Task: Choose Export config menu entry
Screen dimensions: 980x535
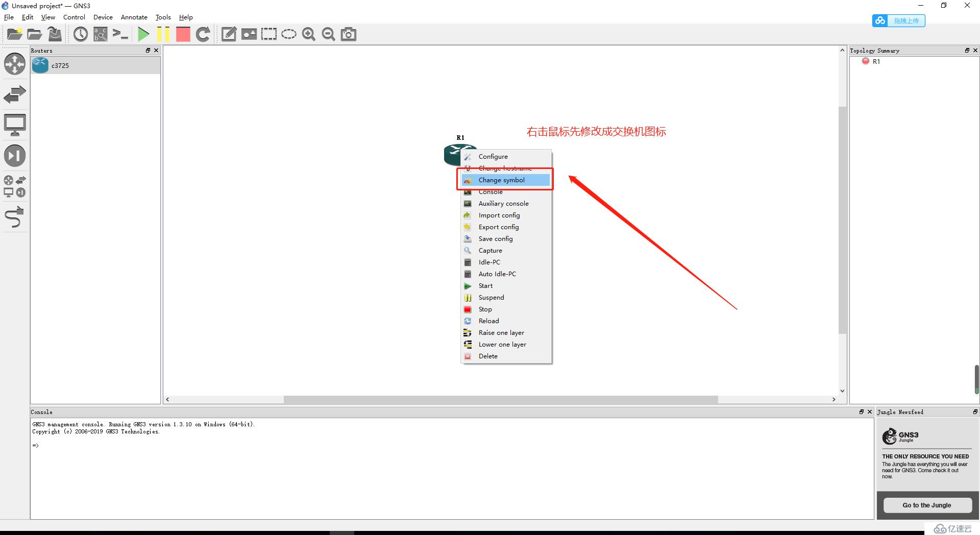Action: point(506,227)
